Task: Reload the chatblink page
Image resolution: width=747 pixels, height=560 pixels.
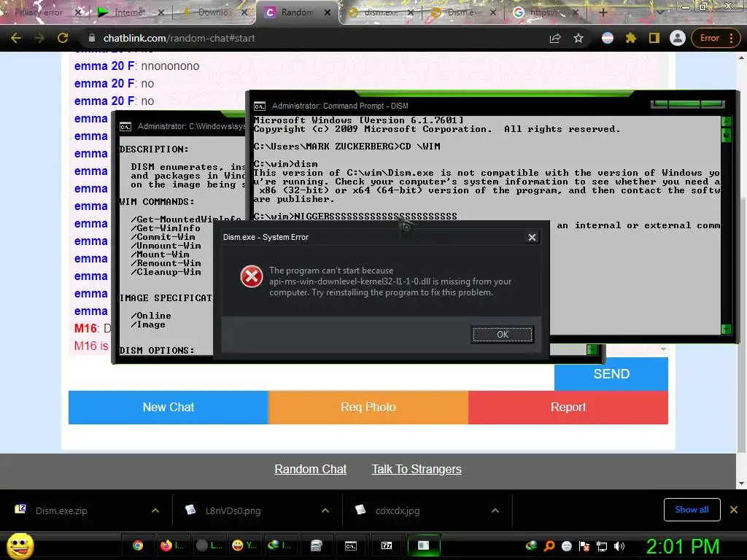Action: pos(63,38)
